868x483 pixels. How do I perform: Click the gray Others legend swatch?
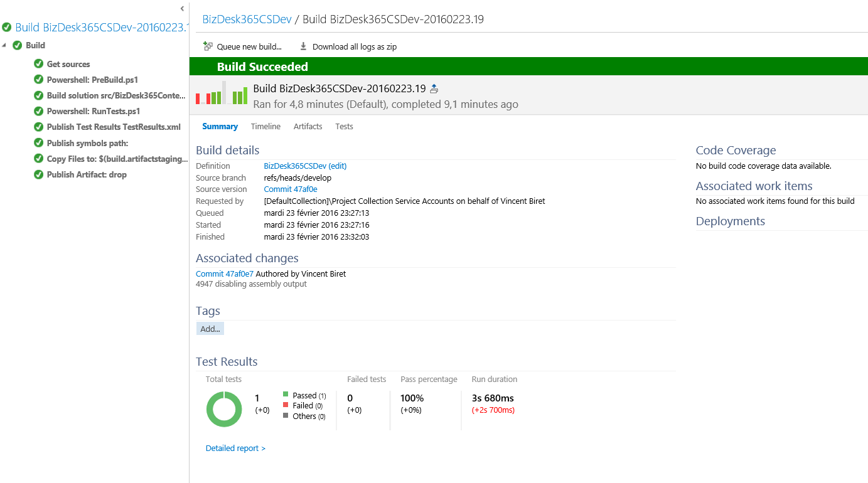pos(286,415)
